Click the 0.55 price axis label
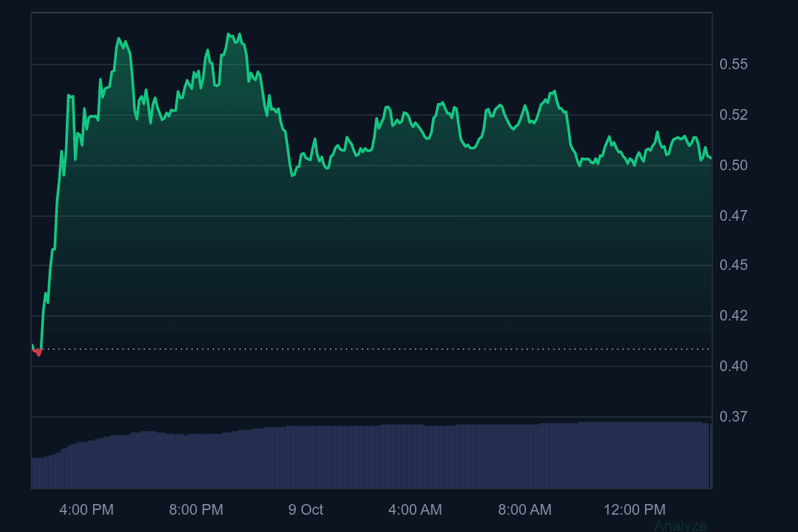The height and width of the screenshot is (532, 798). (733, 65)
